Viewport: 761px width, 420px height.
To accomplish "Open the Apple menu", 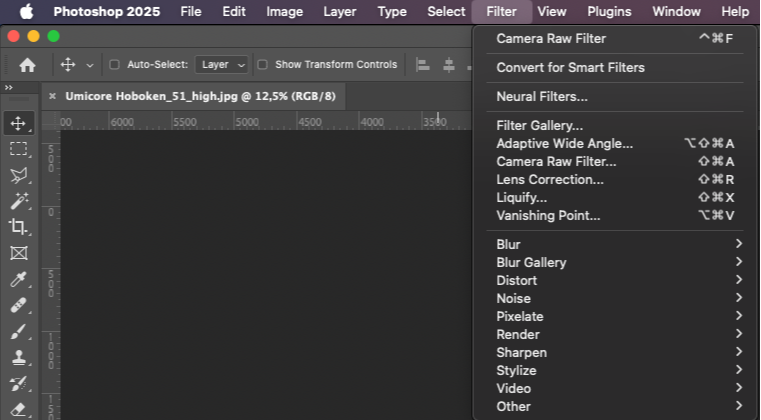I will 26,12.
